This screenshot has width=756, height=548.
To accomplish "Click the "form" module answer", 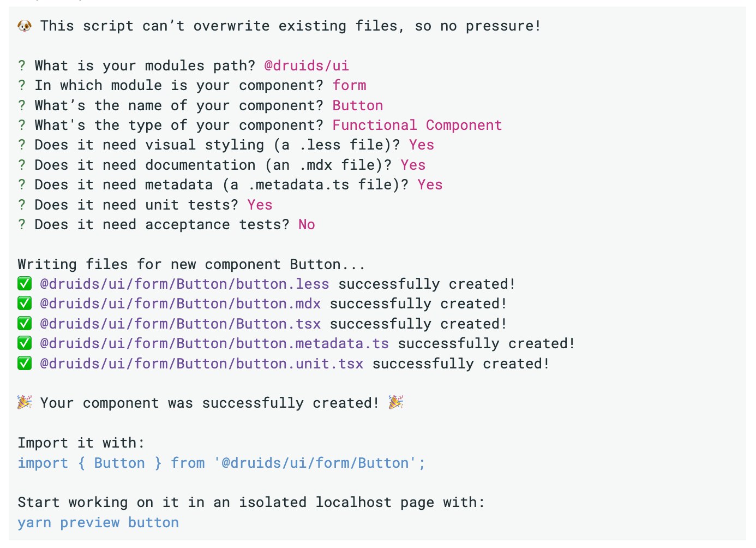I will point(350,85).
